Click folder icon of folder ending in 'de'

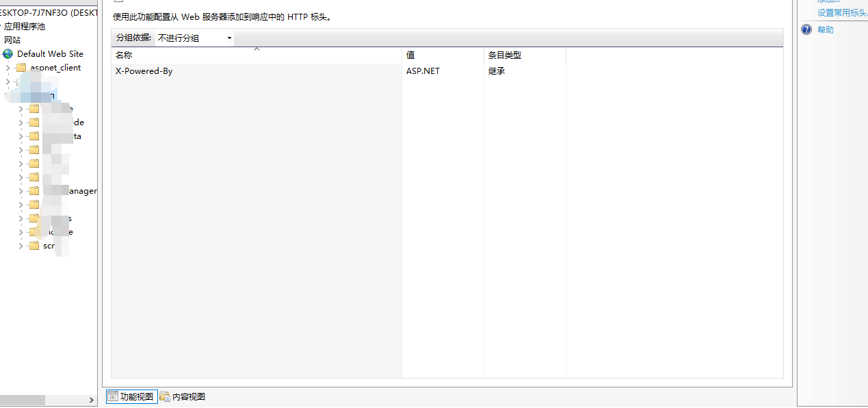click(x=34, y=123)
